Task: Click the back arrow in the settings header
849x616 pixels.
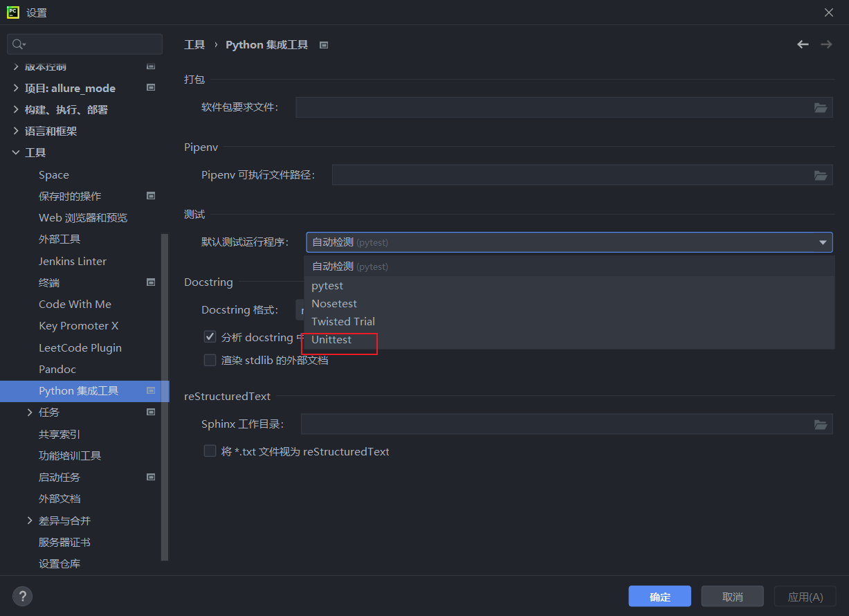Action: click(803, 44)
